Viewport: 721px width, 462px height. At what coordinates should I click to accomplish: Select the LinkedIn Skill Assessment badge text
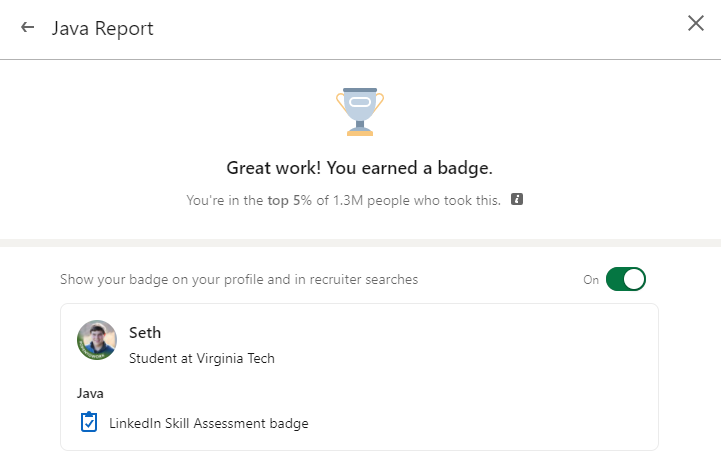click(x=208, y=423)
